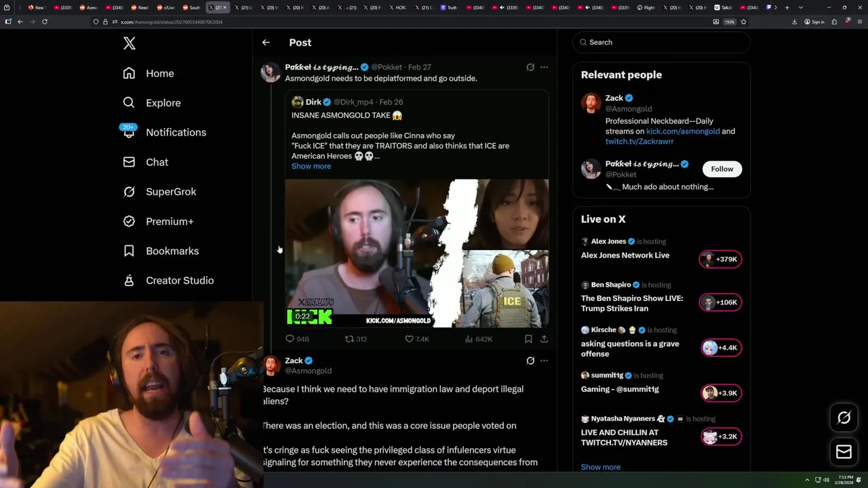Click the browser address bar URL
This screenshot has width=868, height=488.
pos(172,22)
